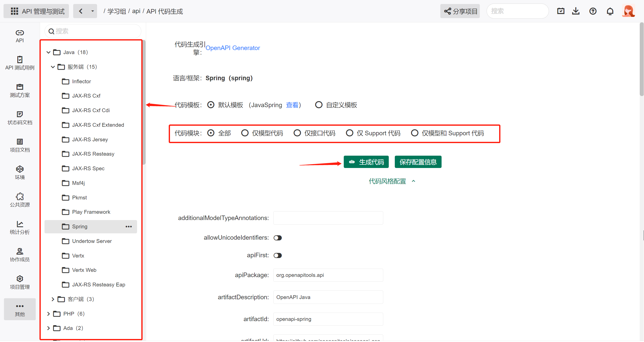Select JAX-RS Jersey tree item
Viewport: 644px width, 342px height.
click(90, 140)
